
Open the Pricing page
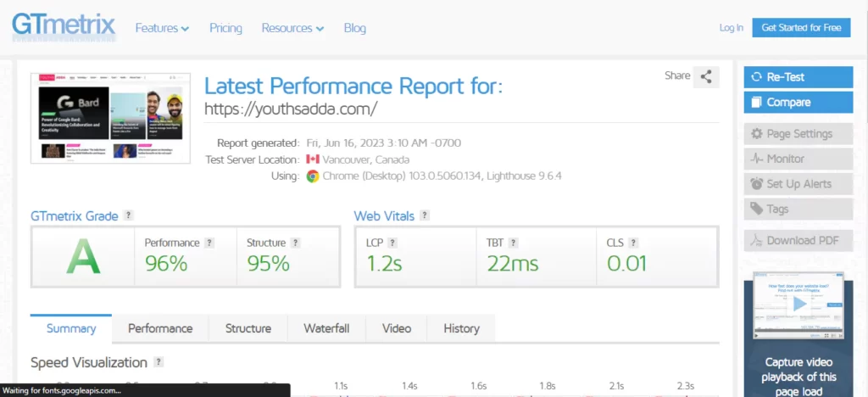[x=225, y=28]
